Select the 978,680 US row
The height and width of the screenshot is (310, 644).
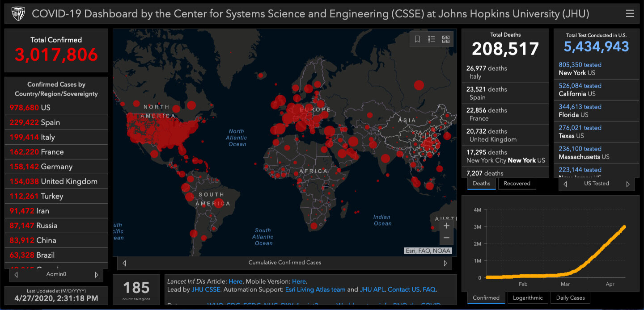click(56, 108)
